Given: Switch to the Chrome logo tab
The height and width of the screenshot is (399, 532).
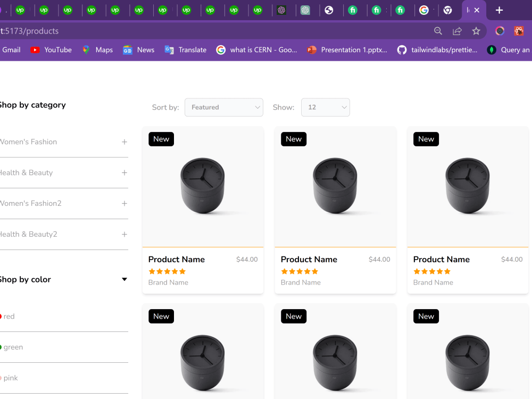Looking at the screenshot, I should pyautogui.click(x=447, y=10).
